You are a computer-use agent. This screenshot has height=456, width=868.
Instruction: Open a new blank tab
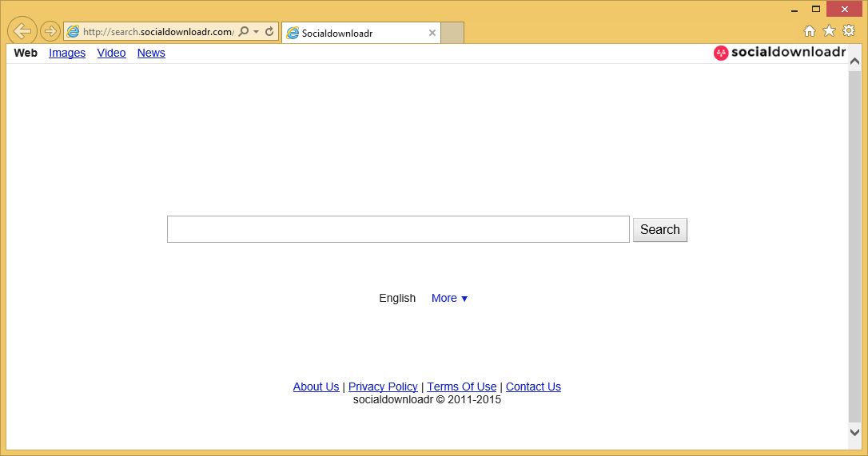point(452,34)
